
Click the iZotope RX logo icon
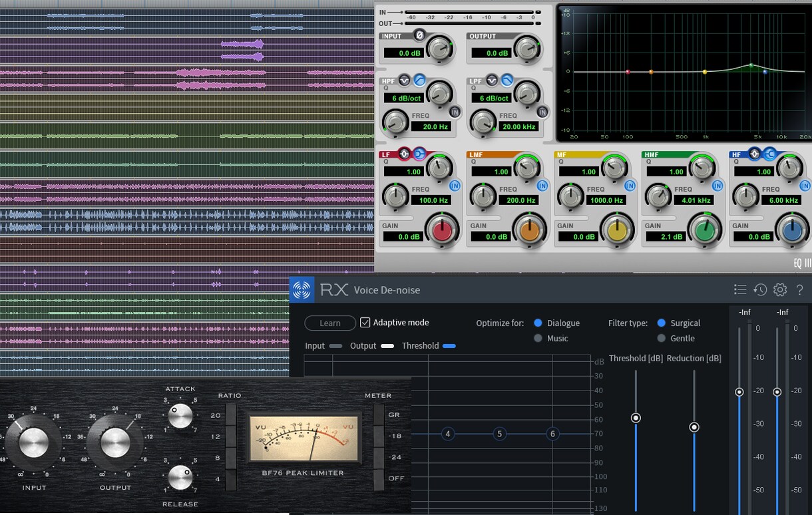click(302, 290)
